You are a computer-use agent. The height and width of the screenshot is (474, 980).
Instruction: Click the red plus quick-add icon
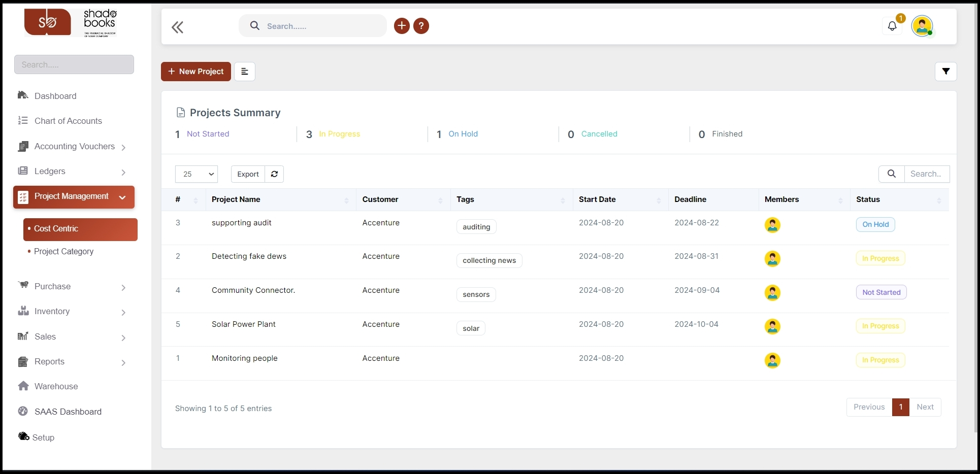(402, 26)
